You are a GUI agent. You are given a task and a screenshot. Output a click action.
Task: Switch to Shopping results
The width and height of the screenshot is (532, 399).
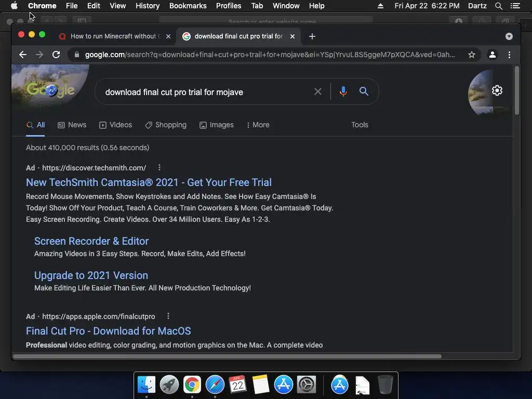pyautogui.click(x=166, y=125)
